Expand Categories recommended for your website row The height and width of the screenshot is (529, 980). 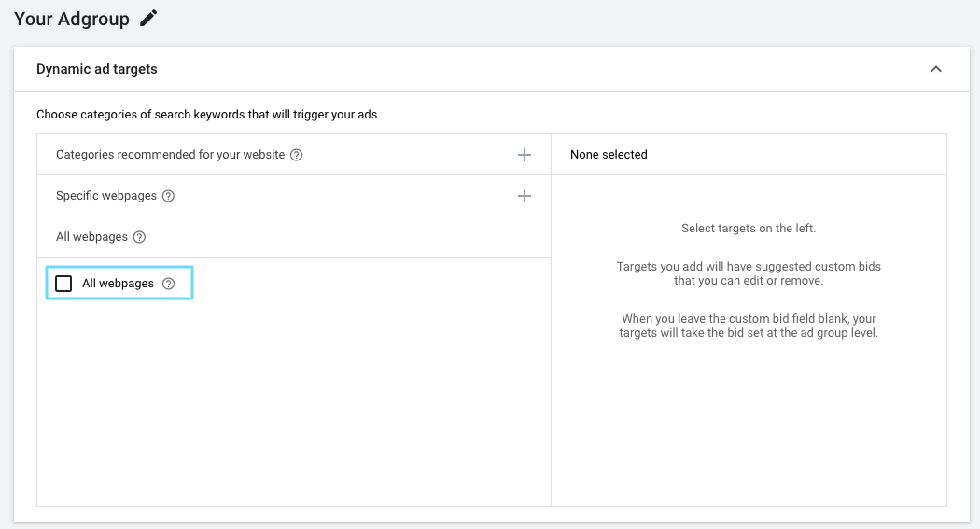click(x=170, y=155)
